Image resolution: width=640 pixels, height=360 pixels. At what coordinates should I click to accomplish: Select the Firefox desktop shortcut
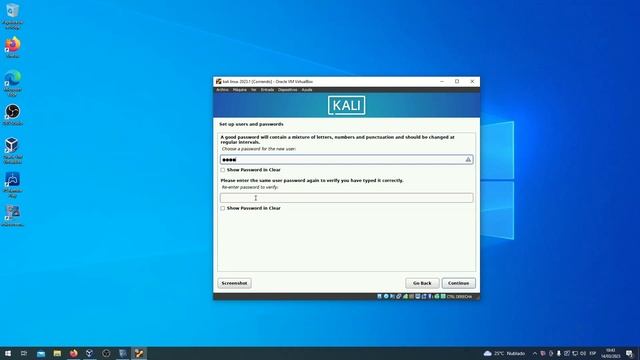[x=12, y=47]
